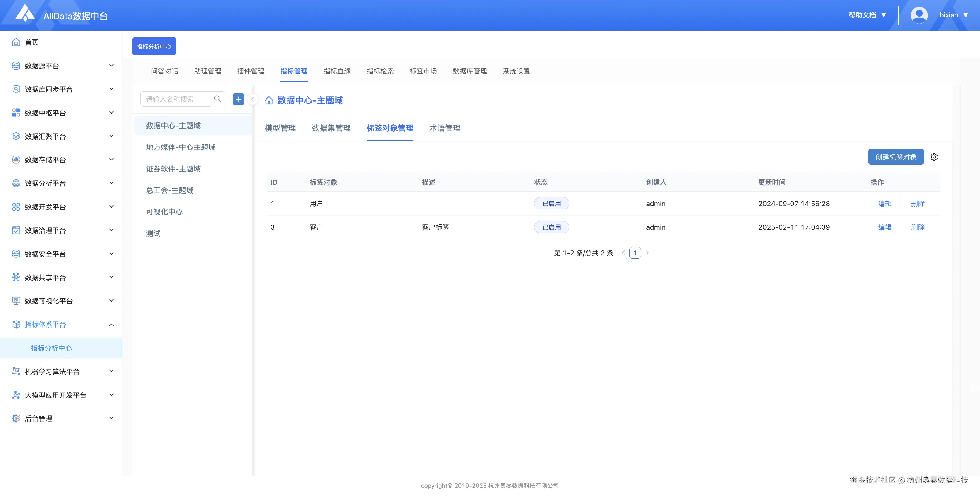Click the 创建标签对象 button
The width and height of the screenshot is (980, 496).
895,157
